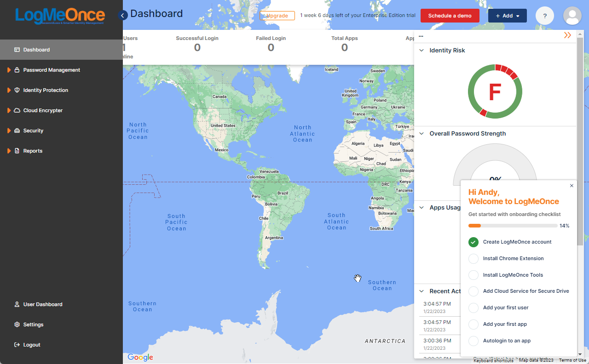Tick the Install LogMeOnce Tools circle
This screenshot has height=364, width=589.
click(474, 275)
